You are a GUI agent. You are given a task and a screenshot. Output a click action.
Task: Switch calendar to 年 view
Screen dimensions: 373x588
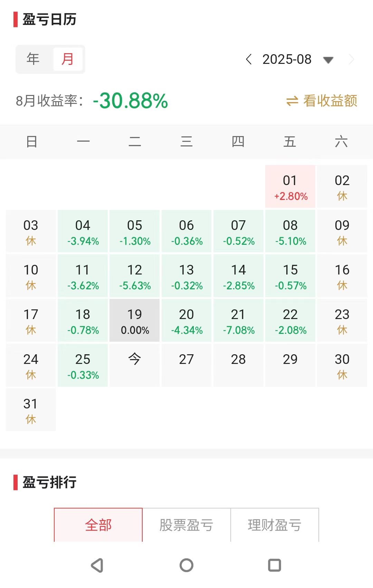tap(33, 59)
